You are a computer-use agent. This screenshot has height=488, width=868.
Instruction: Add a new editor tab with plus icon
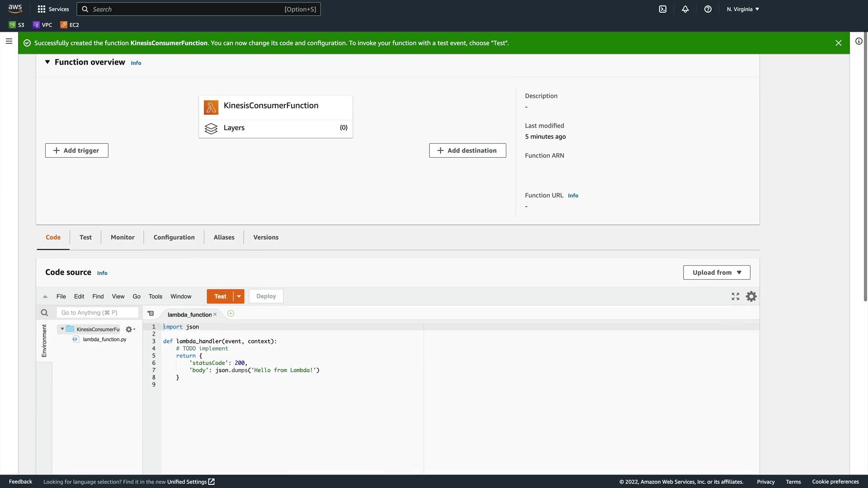coord(231,314)
